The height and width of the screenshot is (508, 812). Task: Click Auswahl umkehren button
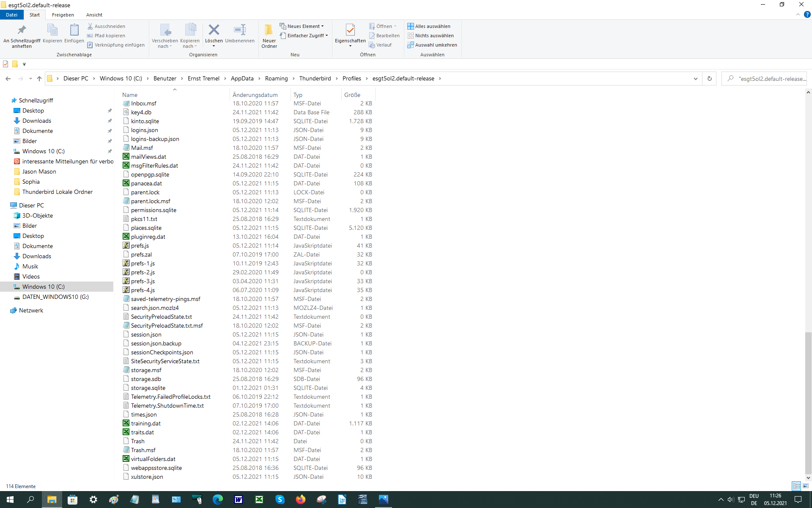click(x=432, y=45)
